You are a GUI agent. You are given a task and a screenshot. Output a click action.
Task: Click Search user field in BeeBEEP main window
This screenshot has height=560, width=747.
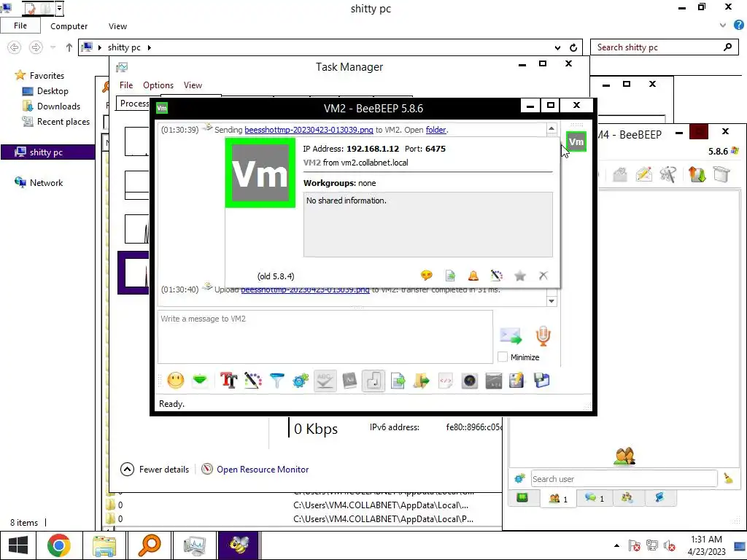(624, 478)
